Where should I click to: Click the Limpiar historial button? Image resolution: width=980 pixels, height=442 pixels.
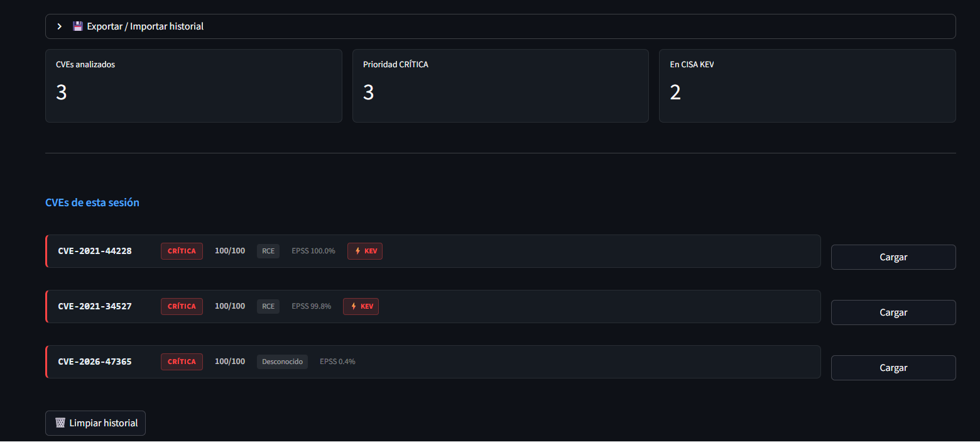pos(95,423)
